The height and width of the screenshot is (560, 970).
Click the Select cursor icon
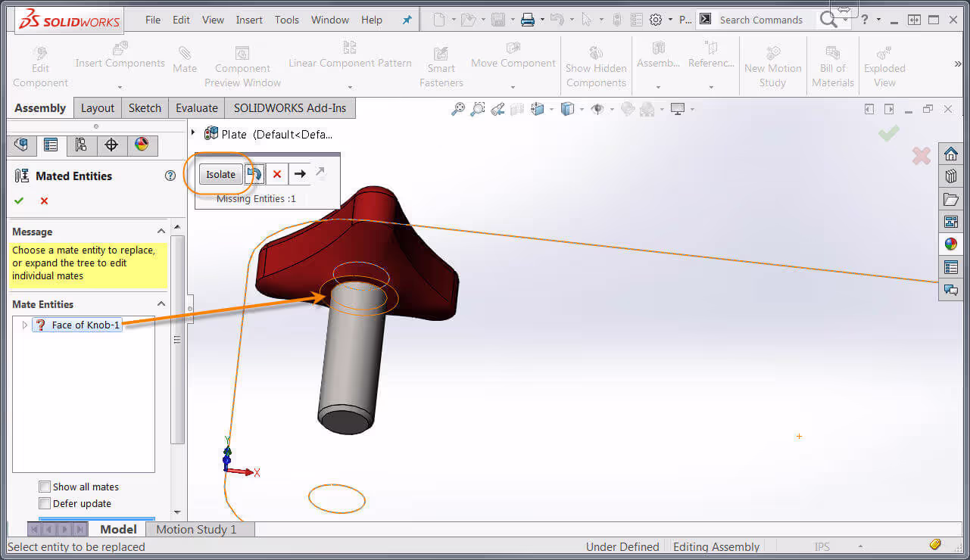[x=587, y=20]
